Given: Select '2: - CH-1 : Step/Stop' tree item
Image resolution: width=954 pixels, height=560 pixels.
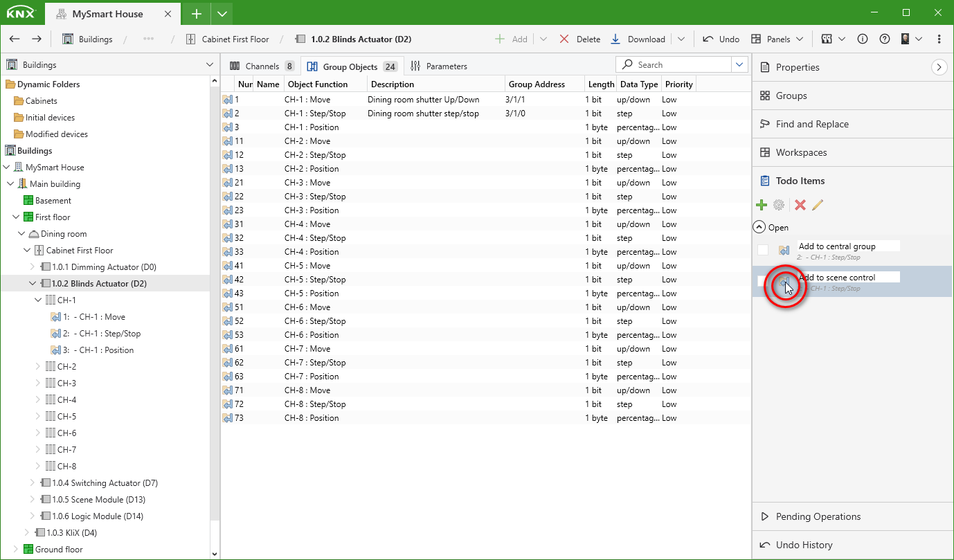Looking at the screenshot, I should 96,334.
